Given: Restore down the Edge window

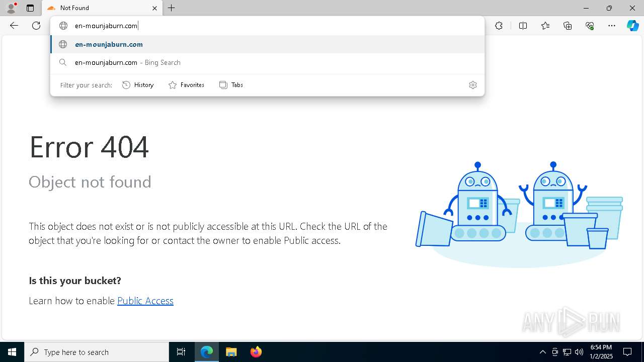Looking at the screenshot, I should pos(609,8).
